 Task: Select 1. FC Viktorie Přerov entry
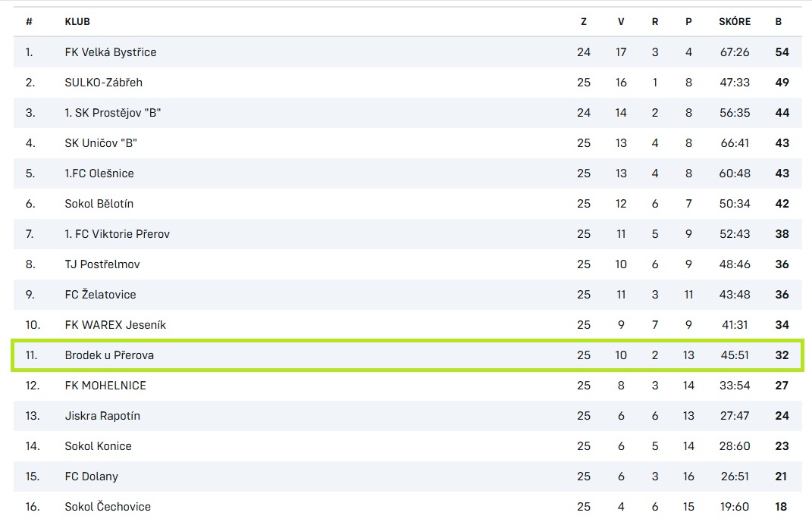click(408, 234)
